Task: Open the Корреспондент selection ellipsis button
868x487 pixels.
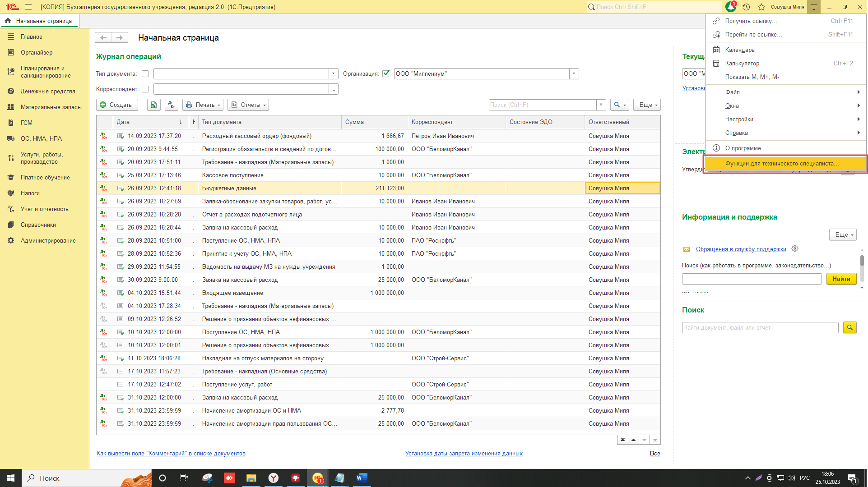Action: point(334,89)
